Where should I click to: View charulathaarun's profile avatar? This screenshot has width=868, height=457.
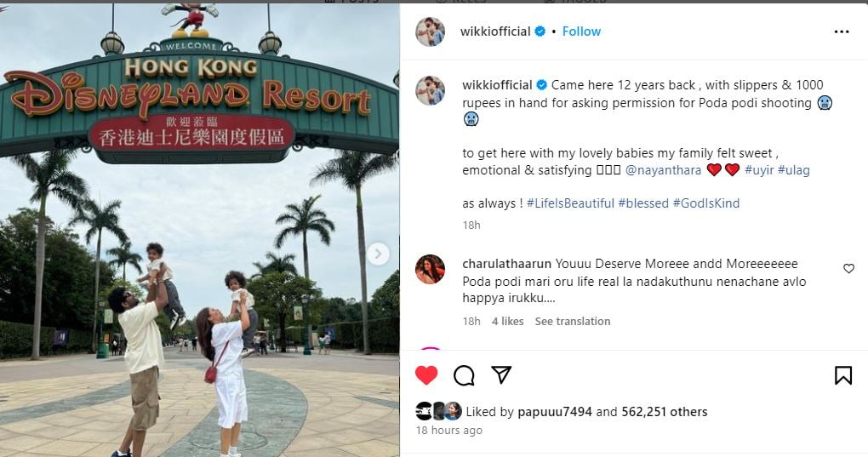(x=430, y=270)
